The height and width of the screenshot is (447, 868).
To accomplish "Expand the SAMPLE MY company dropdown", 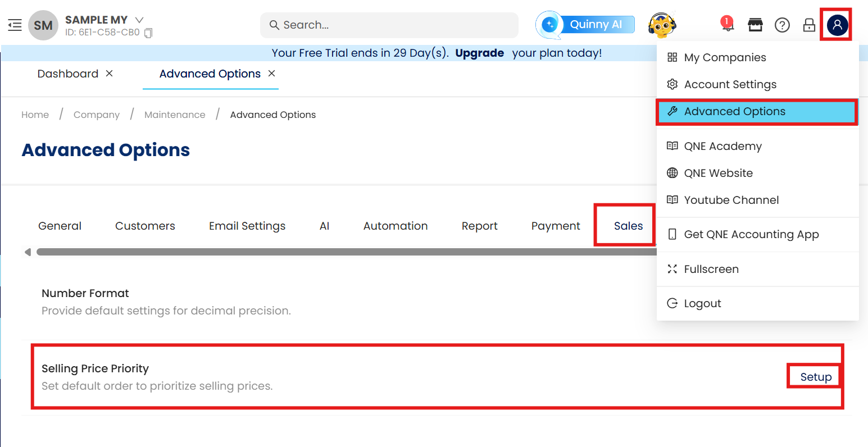I will [x=139, y=20].
